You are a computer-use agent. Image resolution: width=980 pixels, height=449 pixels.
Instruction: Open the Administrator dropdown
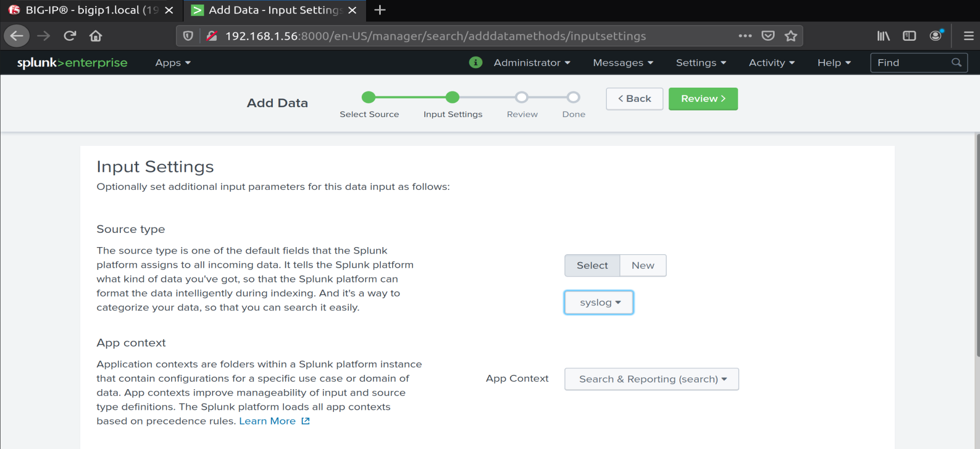coord(532,63)
